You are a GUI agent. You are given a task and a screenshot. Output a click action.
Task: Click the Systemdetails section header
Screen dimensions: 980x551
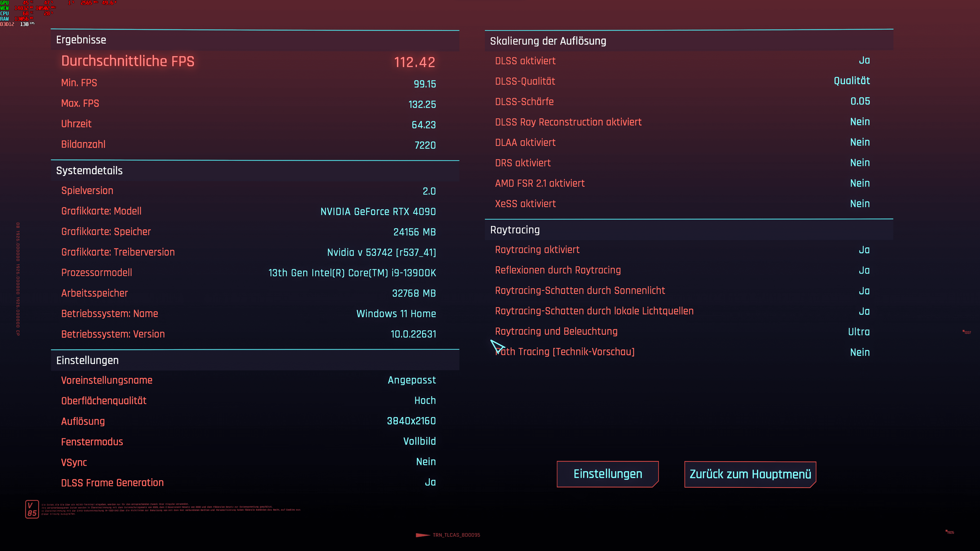[x=89, y=171]
